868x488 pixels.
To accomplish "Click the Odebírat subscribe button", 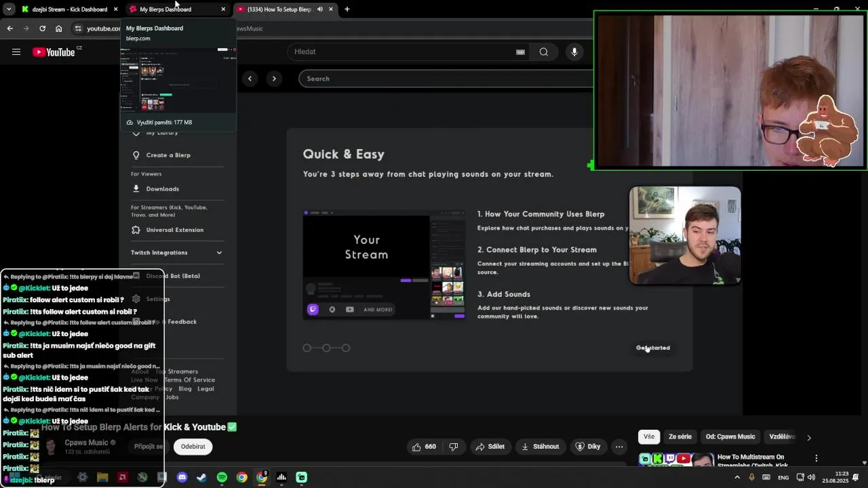I will tap(193, 447).
